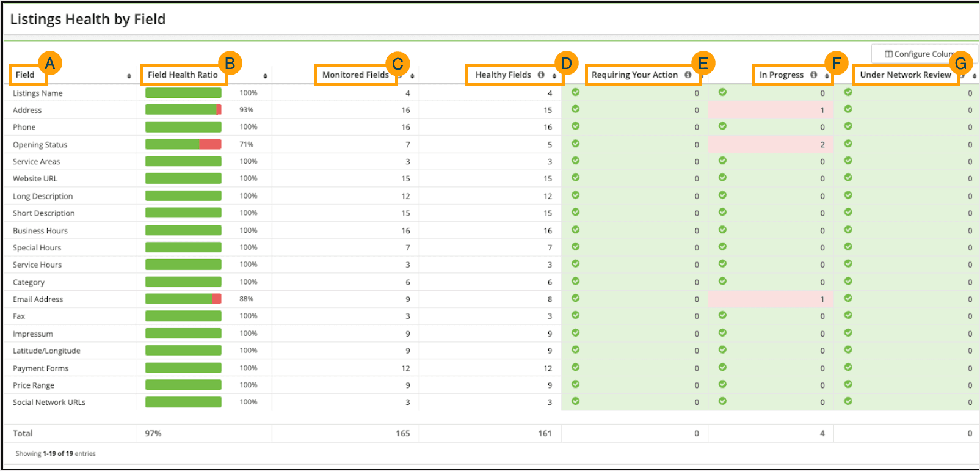
Task: Sort by the Requiring Your Action header
Action: 634,75
